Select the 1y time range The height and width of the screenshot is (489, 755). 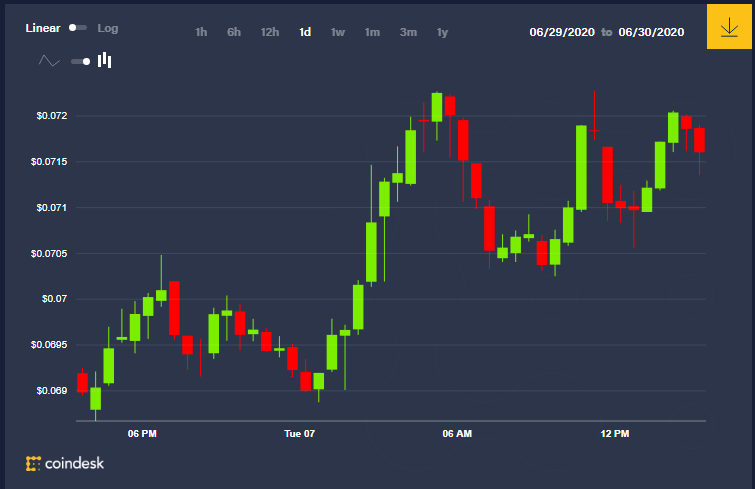(442, 32)
